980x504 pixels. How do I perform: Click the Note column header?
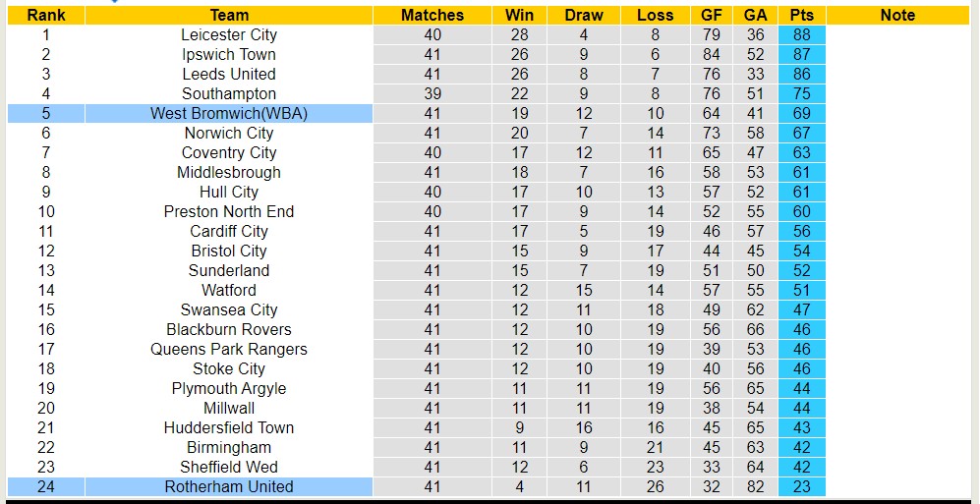(x=897, y=15)
